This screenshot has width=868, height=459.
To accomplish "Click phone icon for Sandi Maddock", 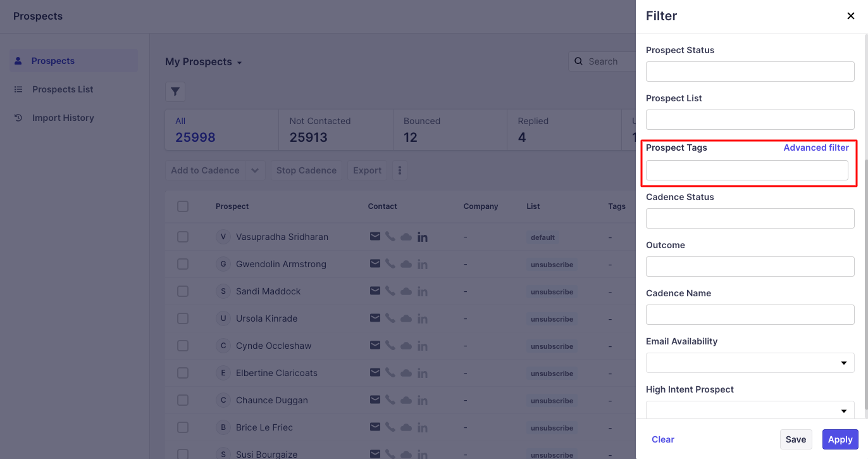I will point(390,291).
